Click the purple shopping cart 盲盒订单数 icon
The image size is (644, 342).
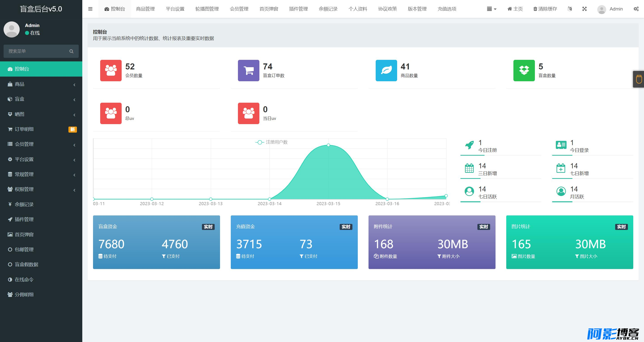[248, 70]
